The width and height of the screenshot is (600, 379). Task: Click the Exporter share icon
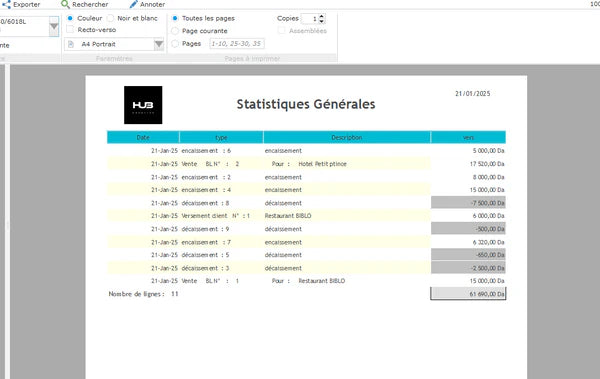[x=7, y=4]
